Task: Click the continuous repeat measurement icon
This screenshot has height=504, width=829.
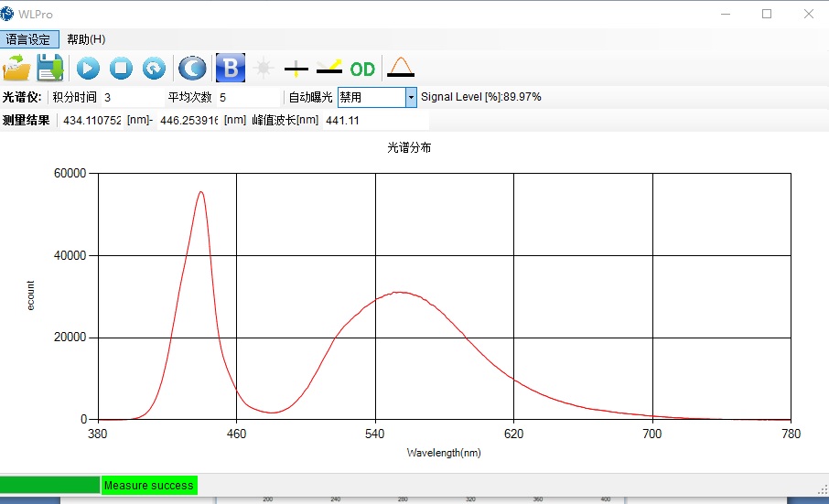Action: point(154,68)
